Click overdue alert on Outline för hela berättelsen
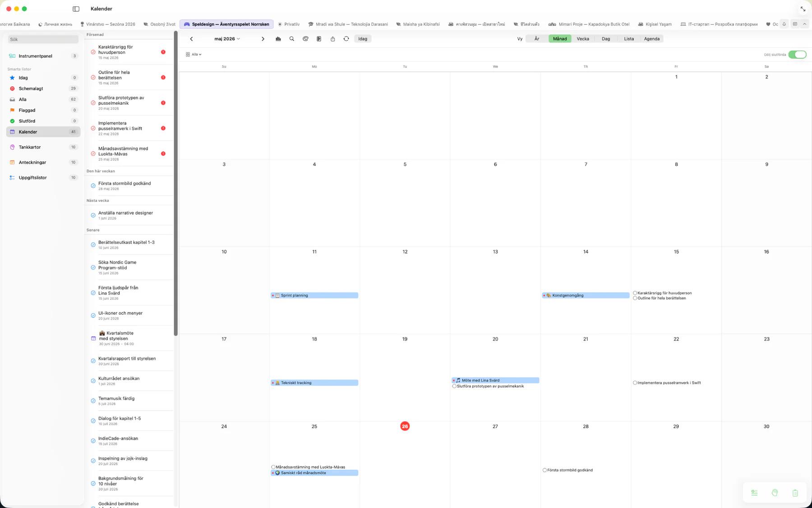812x508 pixels. 163,77
